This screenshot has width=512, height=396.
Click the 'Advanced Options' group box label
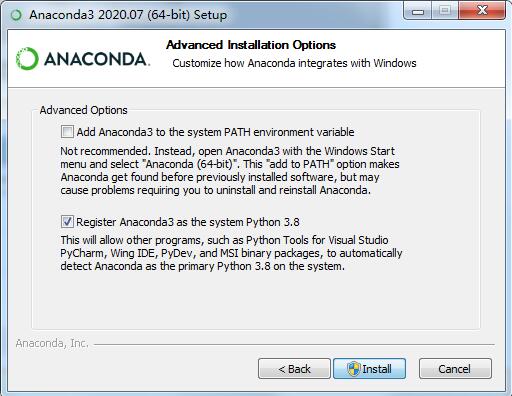coord(83,110)
